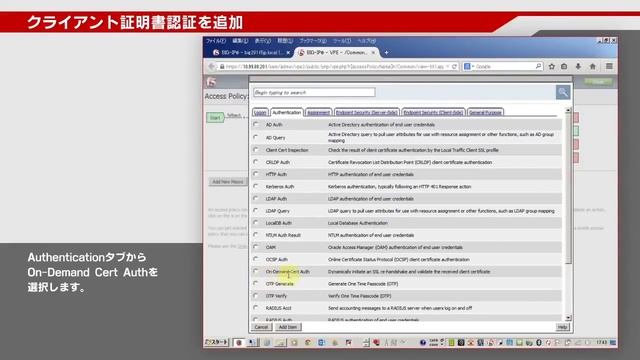Click the magnifier in the Google search box

(538, 66)
